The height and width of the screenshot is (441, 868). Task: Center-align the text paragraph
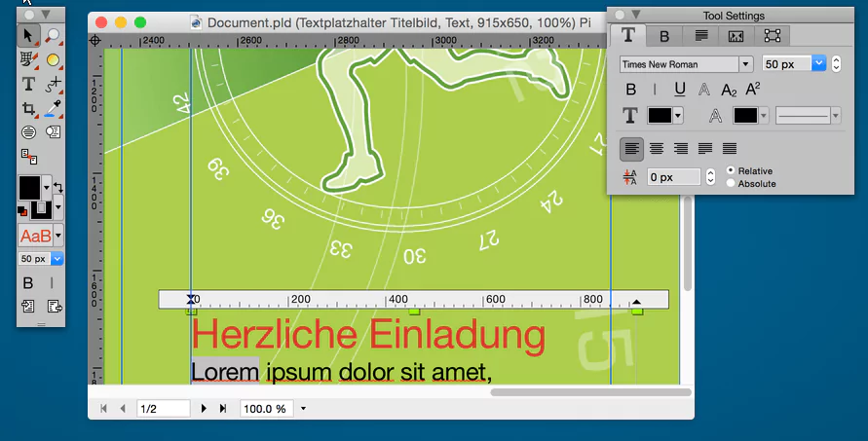657,148
